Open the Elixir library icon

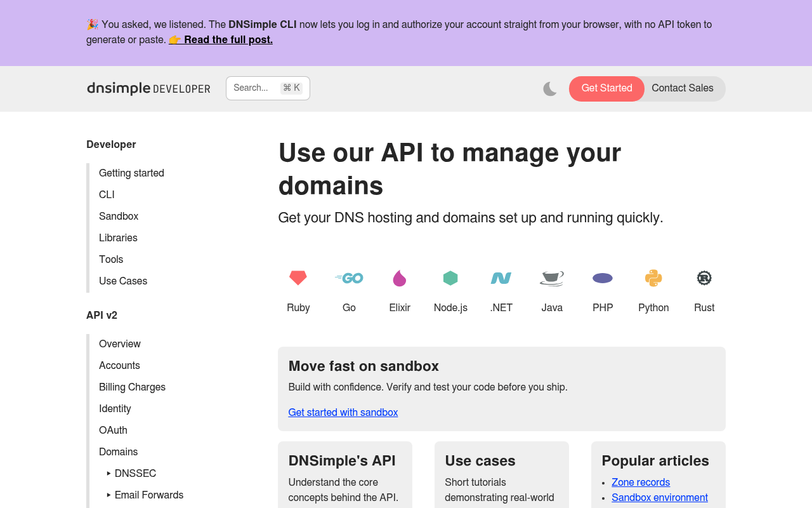click(x=400, y=278)
